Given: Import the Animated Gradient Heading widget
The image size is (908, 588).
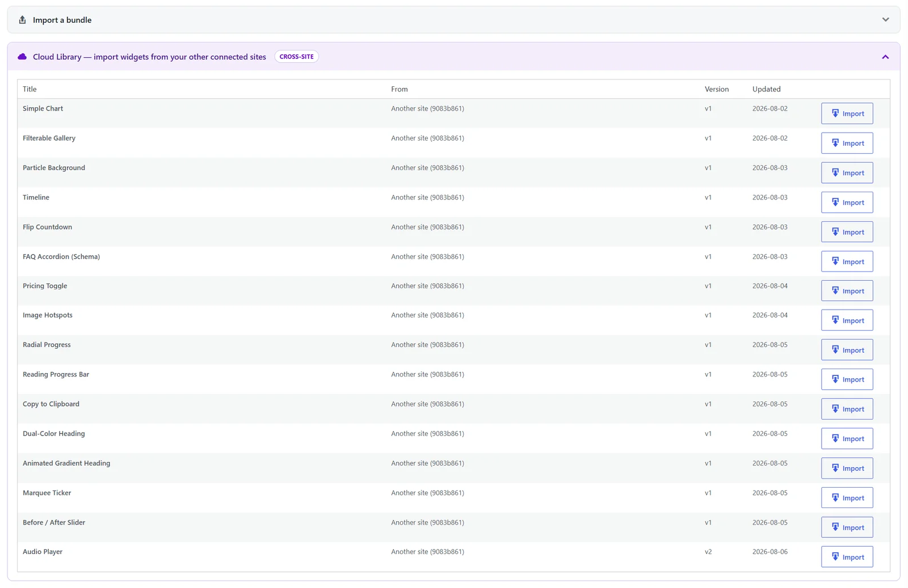Looking at the screenshot, I should click(x=847, y=468).
